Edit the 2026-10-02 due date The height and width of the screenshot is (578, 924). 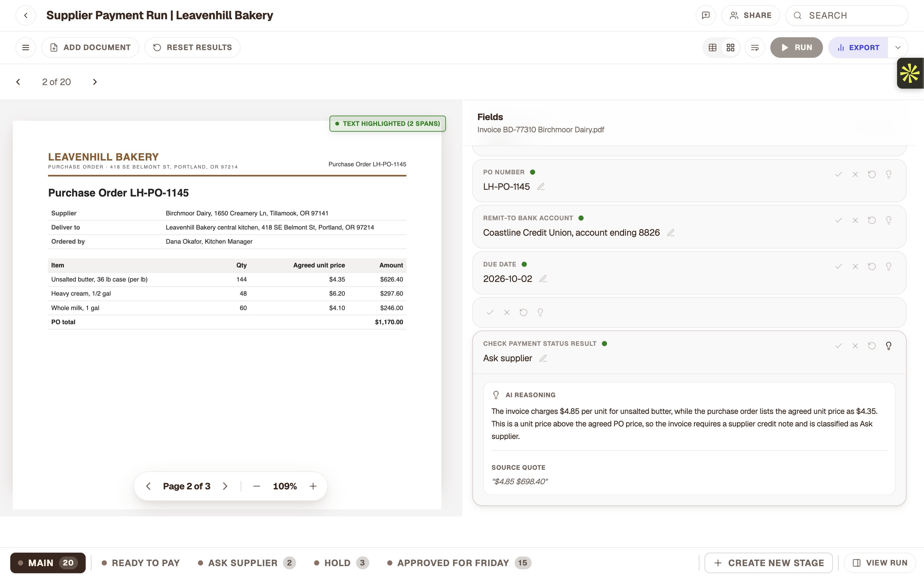point(543,279)
